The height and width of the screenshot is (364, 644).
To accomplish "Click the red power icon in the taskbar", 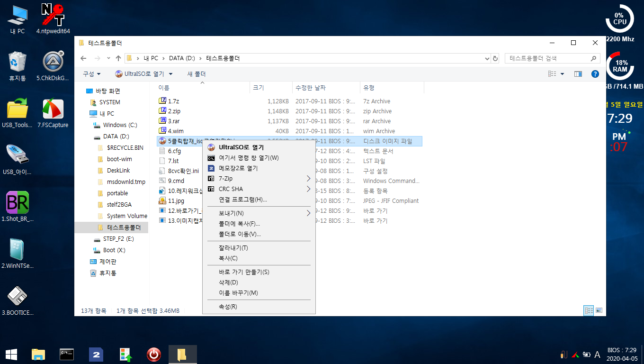I will [x=153, y=354].
